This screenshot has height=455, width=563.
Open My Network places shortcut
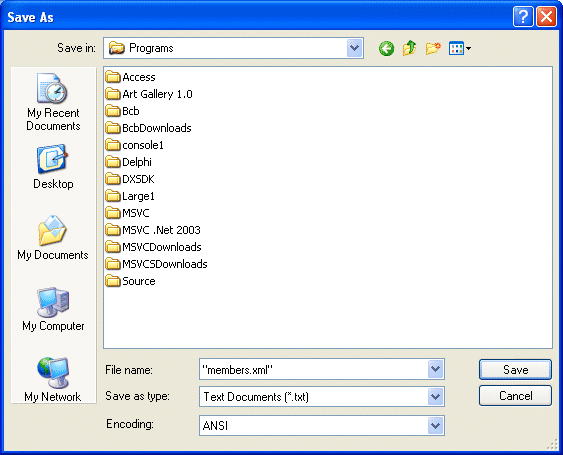[53, 379]
